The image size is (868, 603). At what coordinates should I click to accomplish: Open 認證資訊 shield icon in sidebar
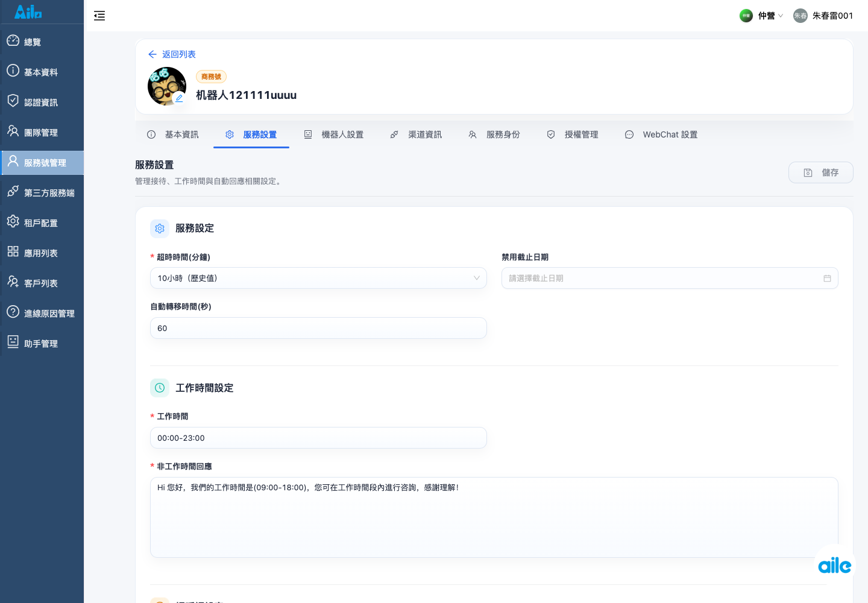13,101
